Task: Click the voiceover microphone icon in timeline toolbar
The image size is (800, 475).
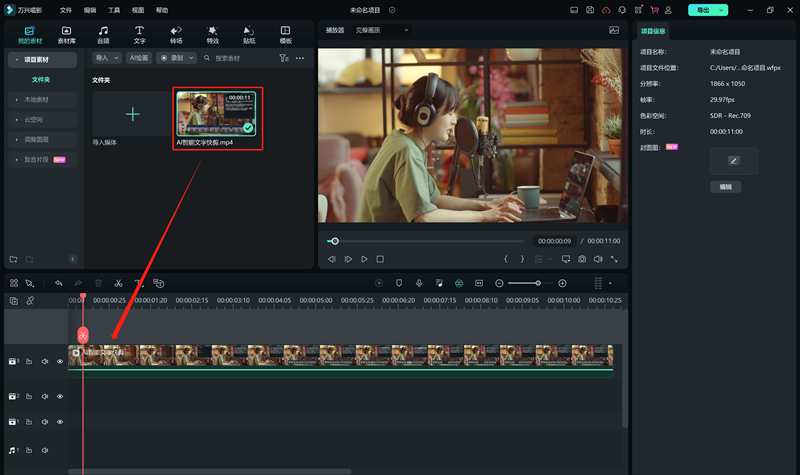Action: [419, 283]
